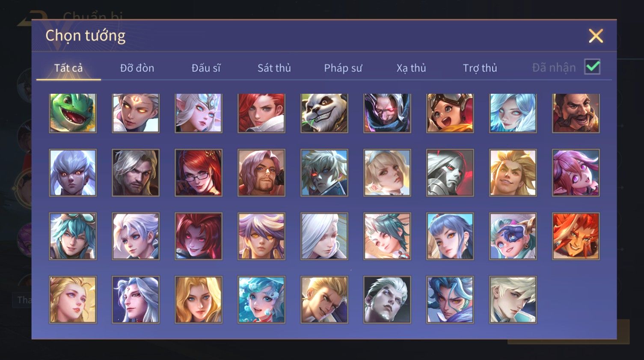Toggle the Đã nhận checkbox
Image resolution: width=644 pixels, height=360 pixels.
click(592, 67)
